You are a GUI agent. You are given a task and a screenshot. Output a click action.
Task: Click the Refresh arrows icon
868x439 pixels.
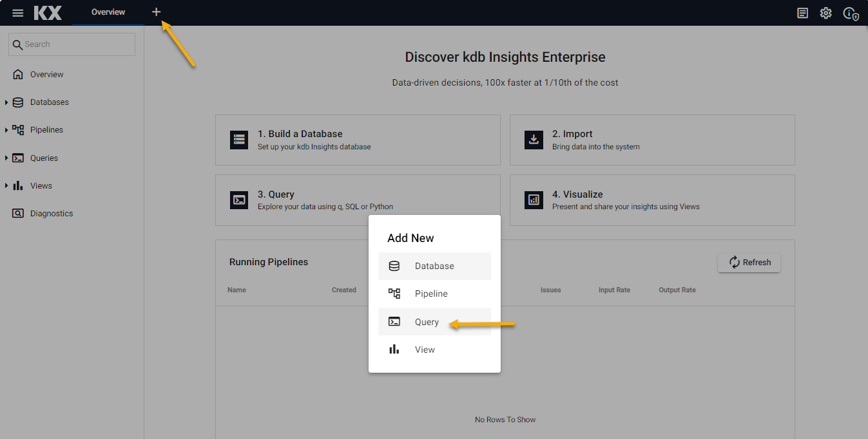point(734,262)
